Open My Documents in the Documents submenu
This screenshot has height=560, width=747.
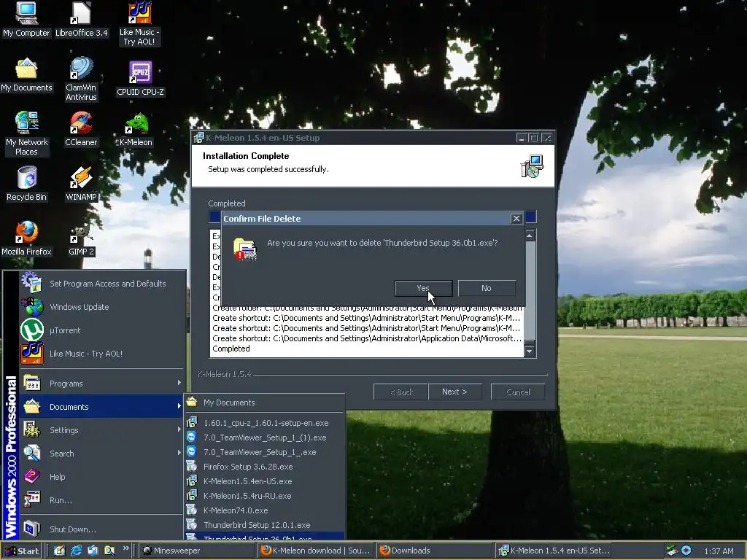click(264, 402)
